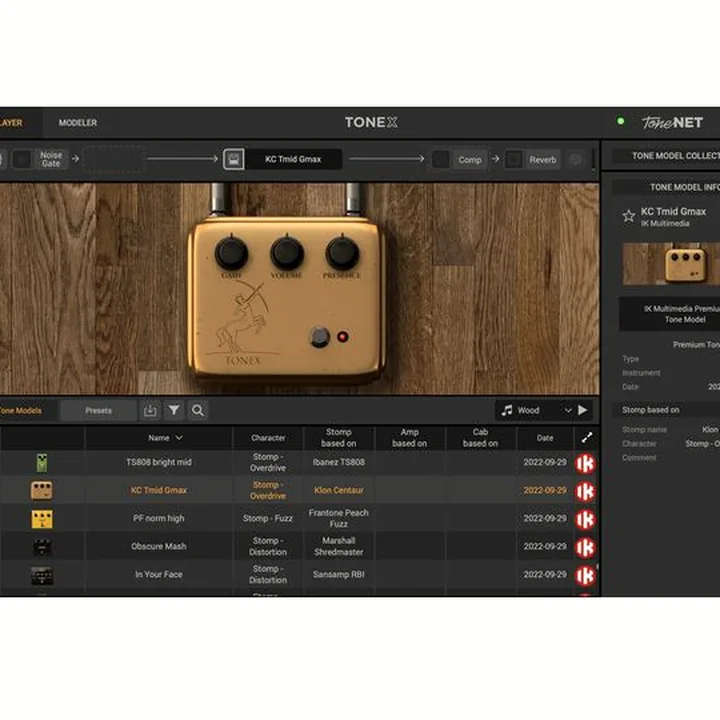The height and width of the screenshot is (720, 720).
Task: Adjust the pedal GAIN knob
Action: click(231, 253)
